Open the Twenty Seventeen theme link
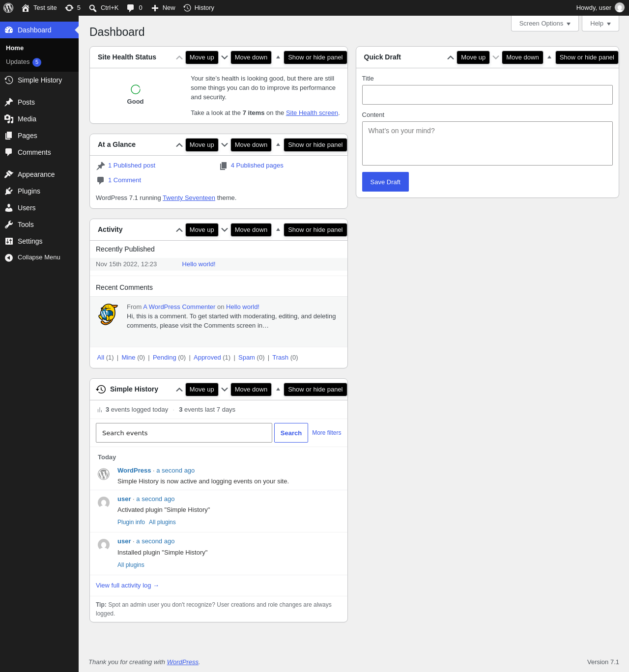This screenshot has width=629, height=672. [189, 198]
